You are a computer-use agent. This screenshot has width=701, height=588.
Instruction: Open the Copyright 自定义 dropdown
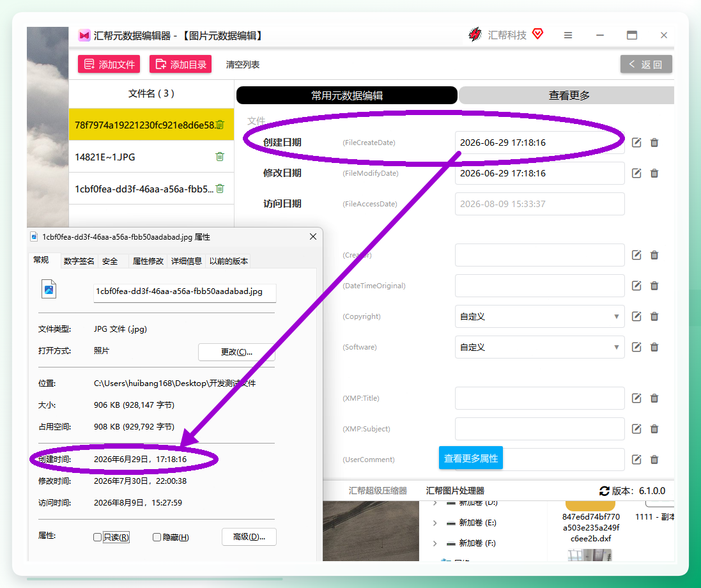539,316
